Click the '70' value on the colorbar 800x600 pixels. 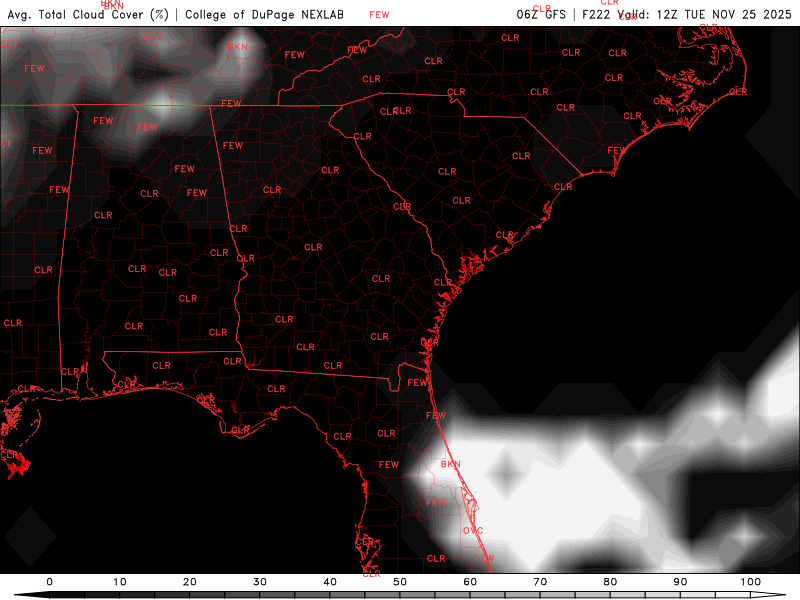tap(540, 582)
